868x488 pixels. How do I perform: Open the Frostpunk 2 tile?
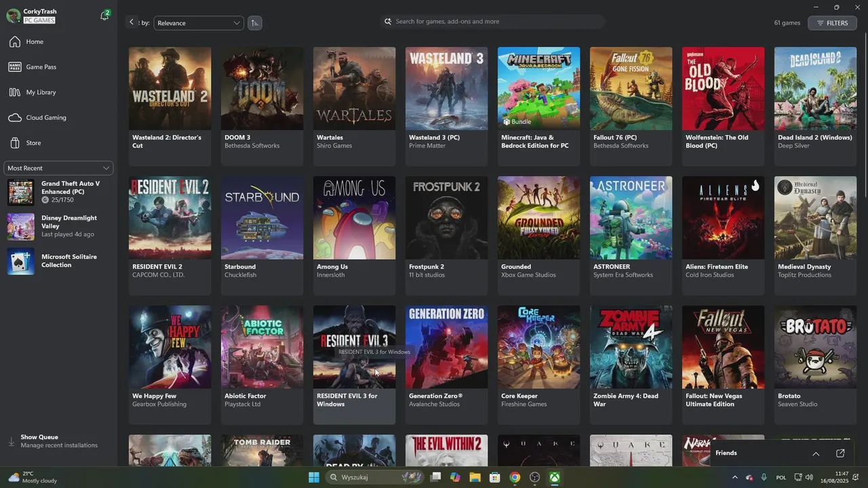tap(446, 236)
